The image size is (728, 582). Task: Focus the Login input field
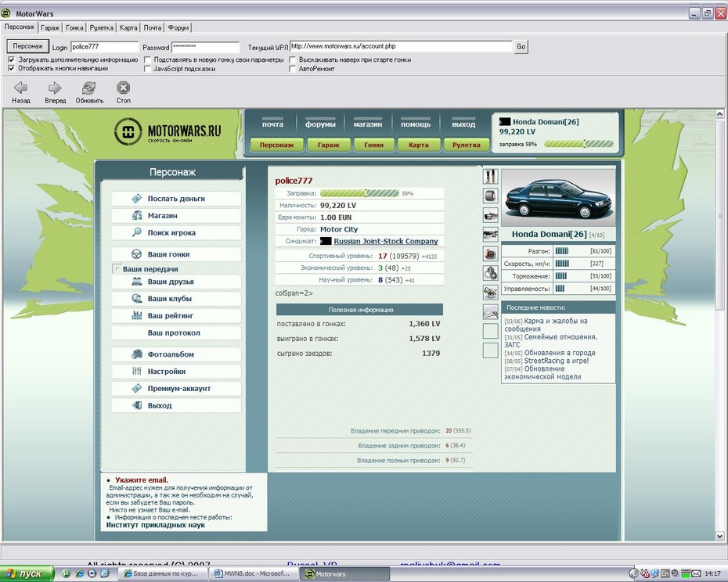point(104,47)
